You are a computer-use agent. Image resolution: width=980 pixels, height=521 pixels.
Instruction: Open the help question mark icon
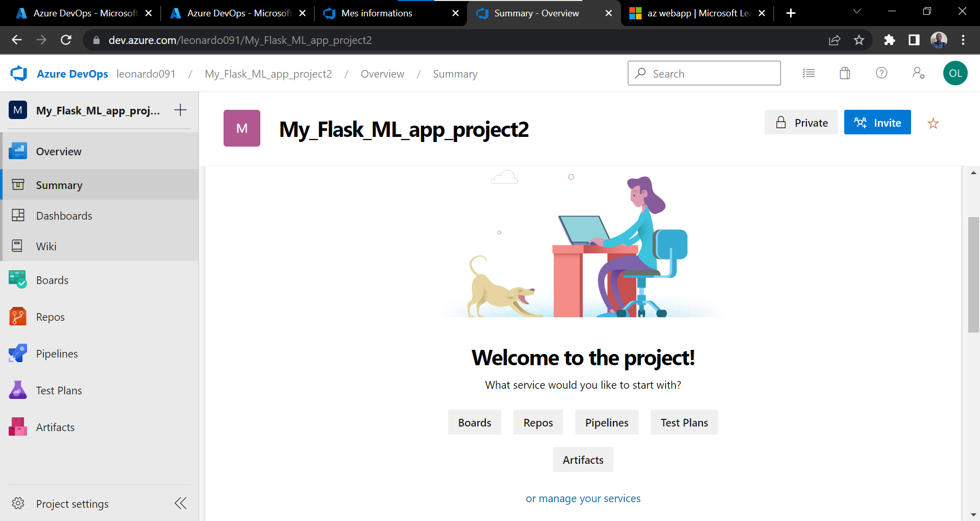882,73
